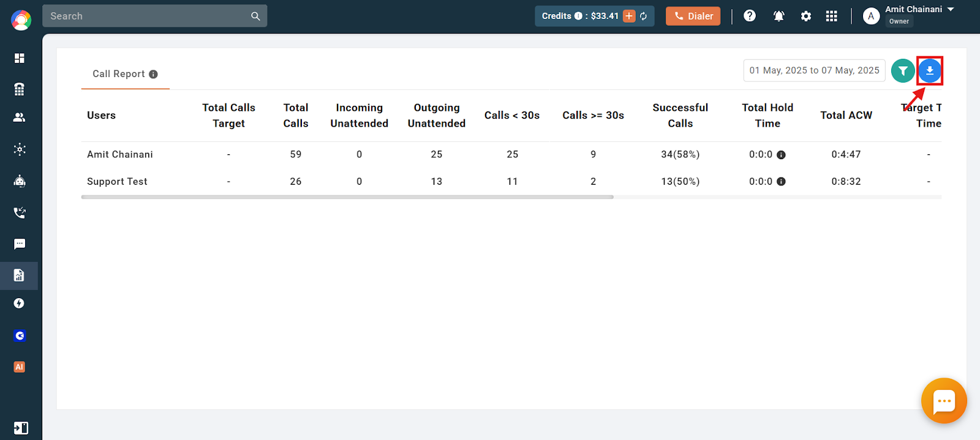Open the date range picker 01 May to 07 May
980x440 pixels.
click(814, 70)
